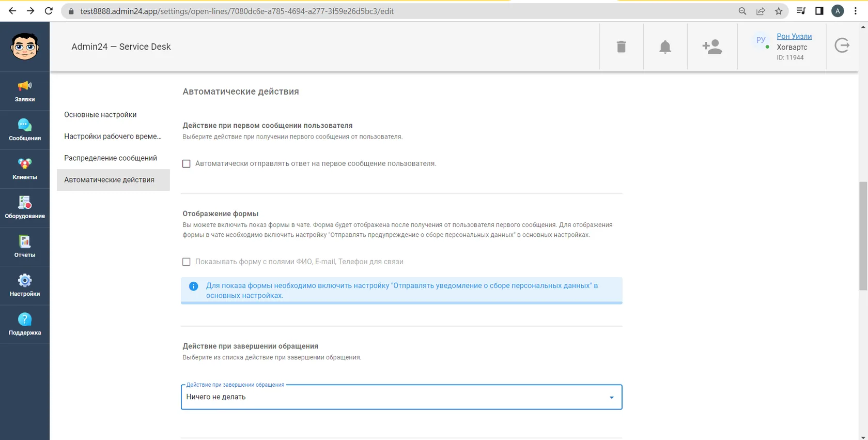
Task: Select Настройки рабочего времени menu item
Action: click(x=113, y=136)
